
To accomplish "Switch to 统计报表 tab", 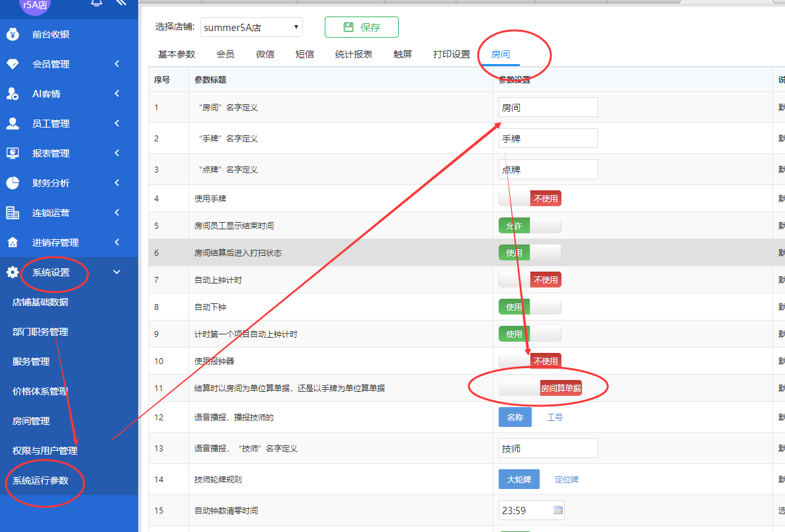I will click(353, 54).
